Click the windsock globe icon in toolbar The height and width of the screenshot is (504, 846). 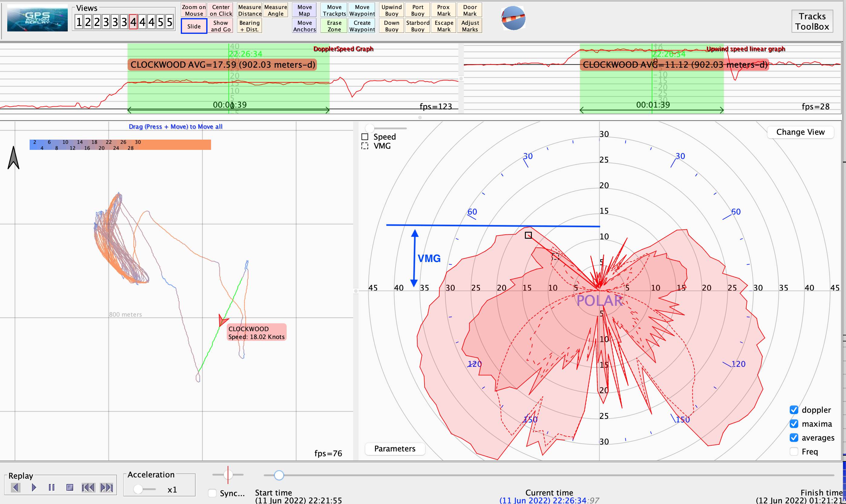[513, 18]
